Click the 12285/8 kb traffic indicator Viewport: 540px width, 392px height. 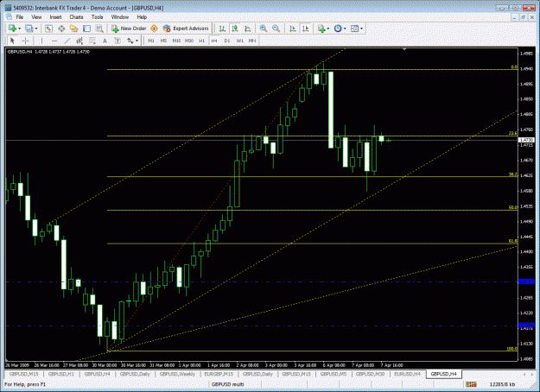502,384
